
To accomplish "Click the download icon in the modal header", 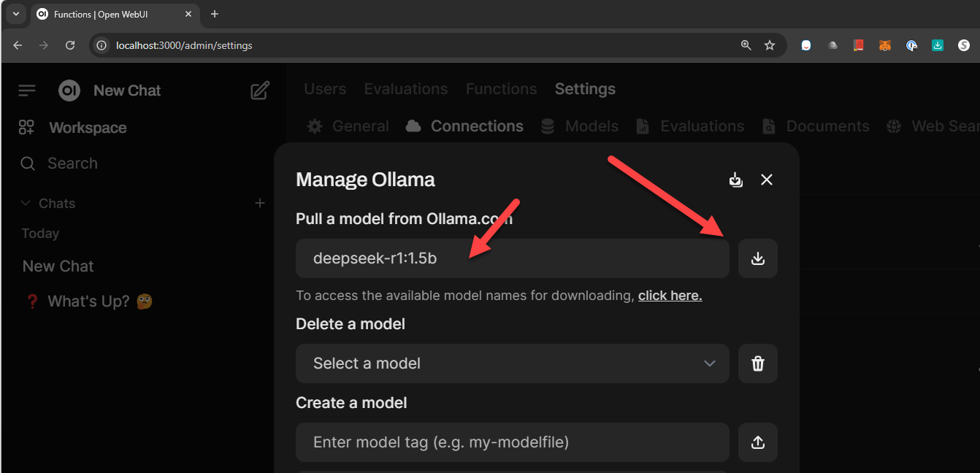I will tap(735, 179).
